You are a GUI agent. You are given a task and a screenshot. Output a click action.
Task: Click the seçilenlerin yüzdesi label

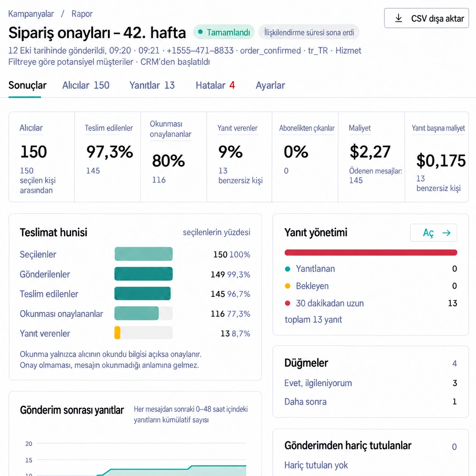coord(216,232)
